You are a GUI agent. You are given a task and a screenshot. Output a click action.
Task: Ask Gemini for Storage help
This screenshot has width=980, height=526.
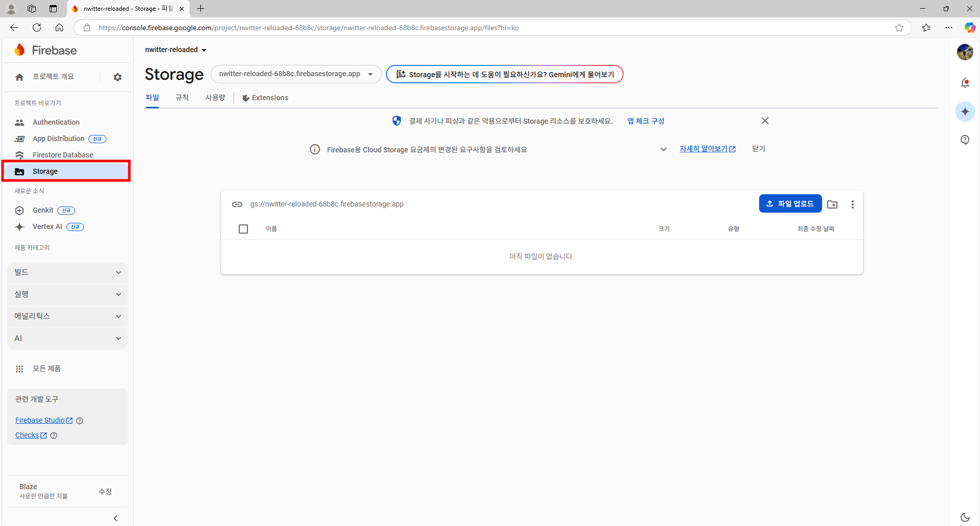[505, 74]
